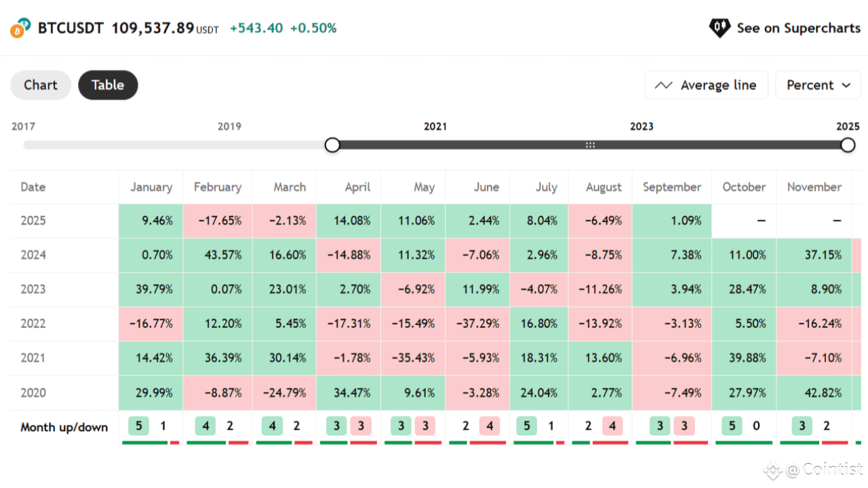The width and height of the screenshot is (868, 488).
Task: Click the Average line chart icon
Action: (x=663, y=85)
